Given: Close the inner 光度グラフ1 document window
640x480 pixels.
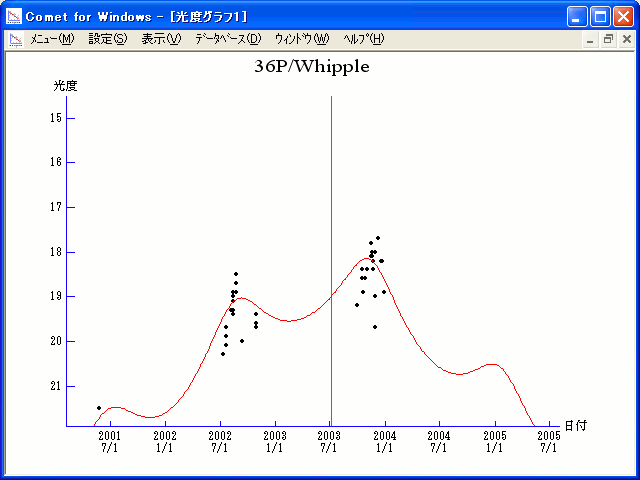Looking at the screenshot, I should point(627,40).
